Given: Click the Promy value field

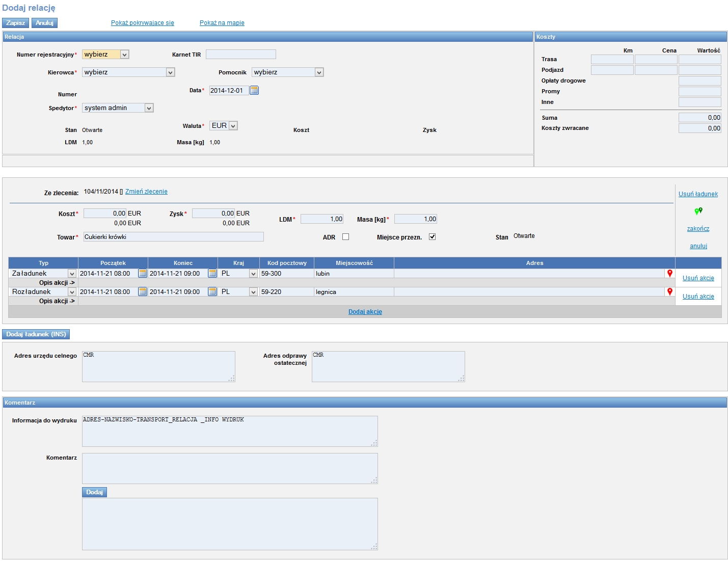Looking at the screenshot, I should pos(700,92).
